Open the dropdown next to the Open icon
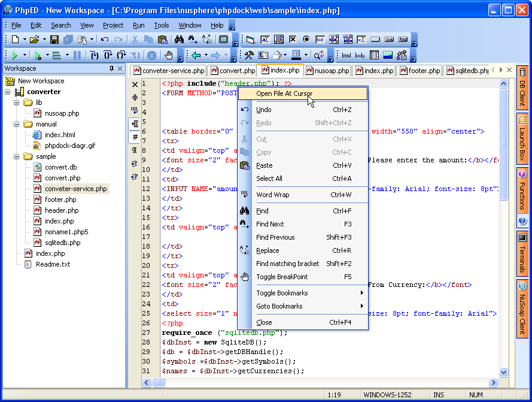This screenshot has width=532, height=402. 44,39
